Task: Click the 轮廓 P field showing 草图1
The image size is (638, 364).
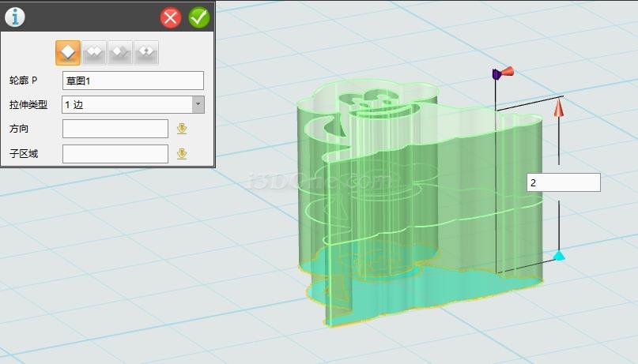Action: 133,81
